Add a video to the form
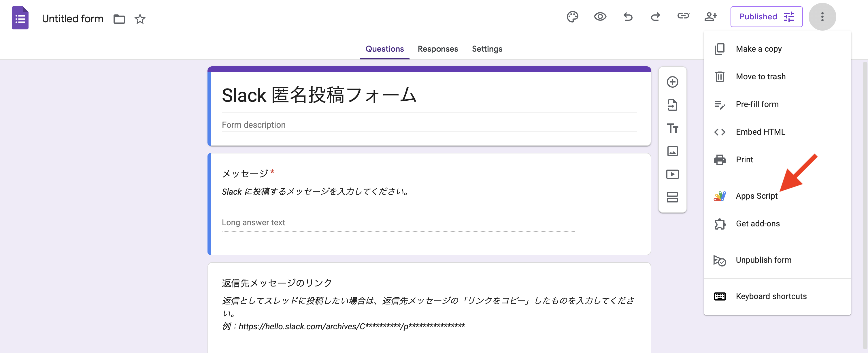This screenshot has height=353, width=868. coord(672,174)
